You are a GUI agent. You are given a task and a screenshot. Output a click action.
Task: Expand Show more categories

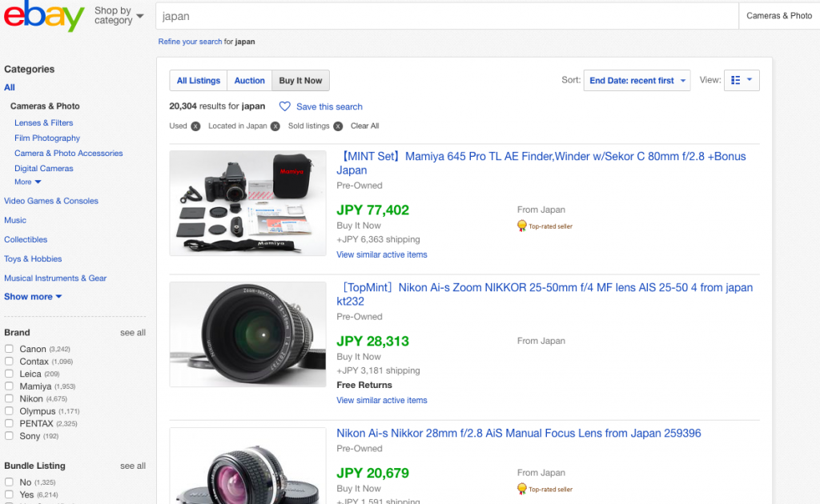pos(33,297)
